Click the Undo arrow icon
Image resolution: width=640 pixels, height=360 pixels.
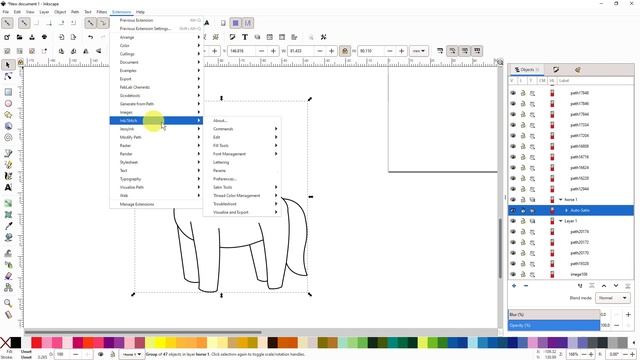90,37
